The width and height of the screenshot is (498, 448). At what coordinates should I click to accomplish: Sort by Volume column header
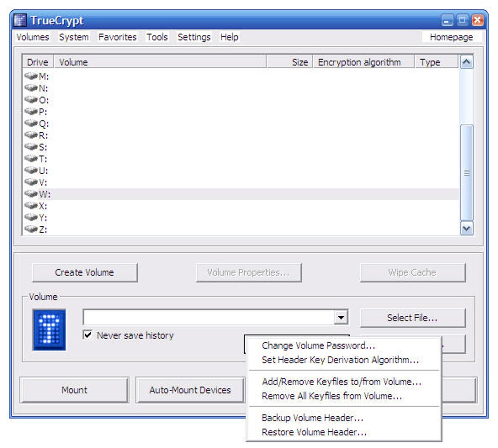tap(160, 62)
